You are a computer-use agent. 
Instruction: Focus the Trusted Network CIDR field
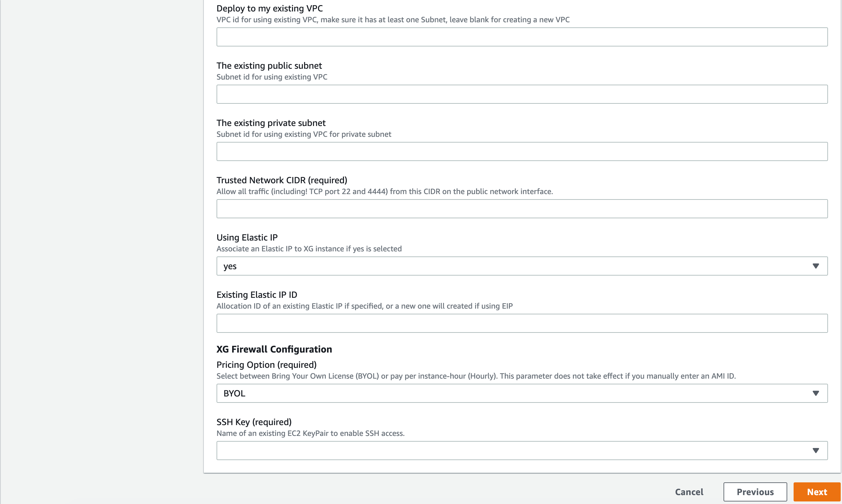click(x=522, y=208)
